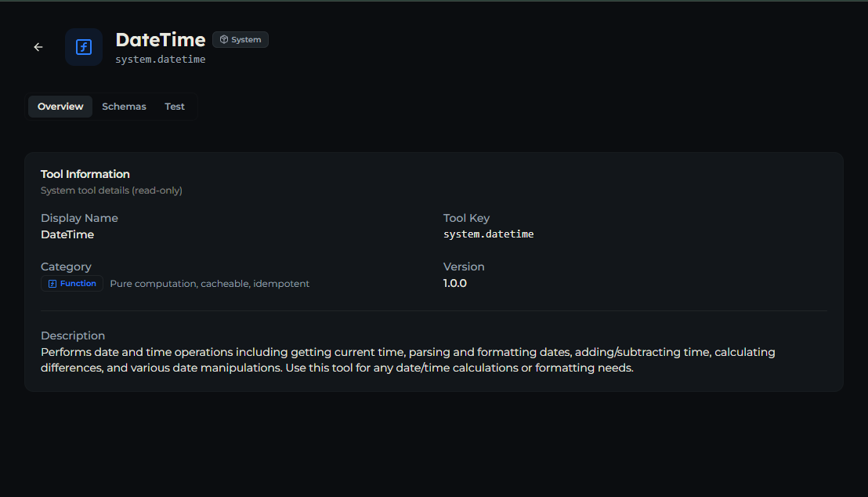
Task: Click the small icon in the Function tag
Action: tap(52, 284)
